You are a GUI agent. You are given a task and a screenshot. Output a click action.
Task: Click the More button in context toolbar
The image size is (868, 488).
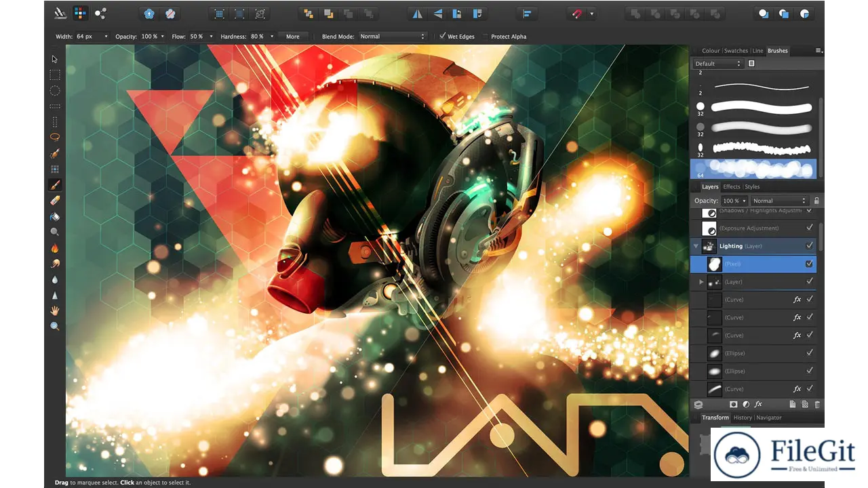click(293, 37)
